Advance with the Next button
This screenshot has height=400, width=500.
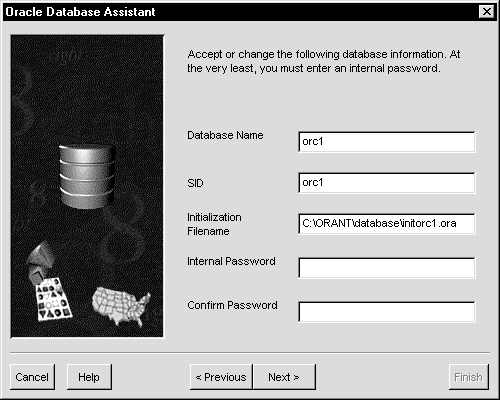284,377
